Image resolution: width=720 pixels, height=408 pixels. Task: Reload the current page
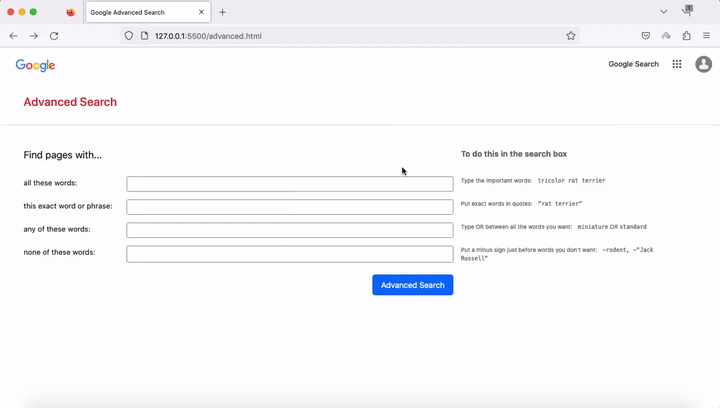point(54,36)
